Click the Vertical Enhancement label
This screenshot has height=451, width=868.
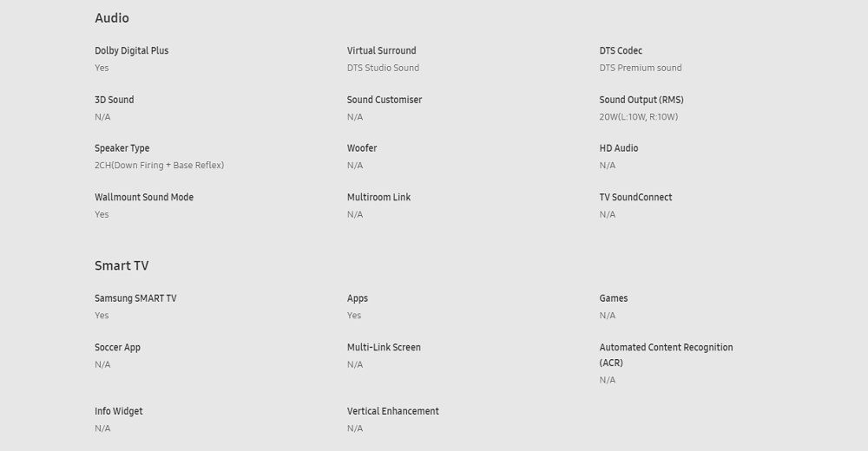[393, 411]
